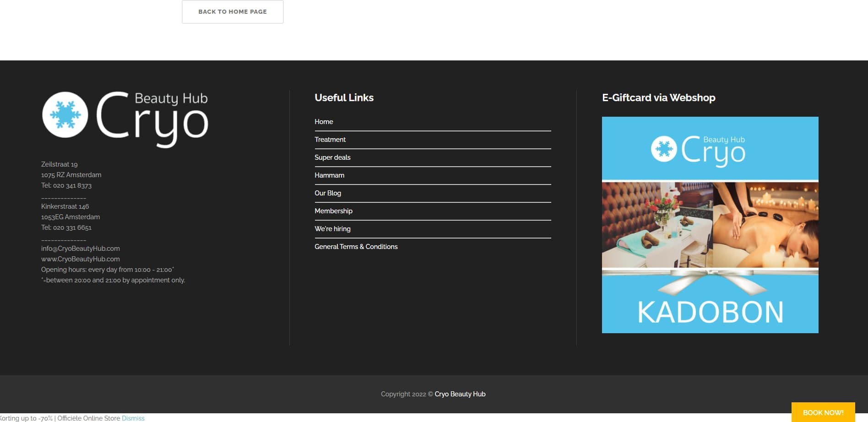Dismiss the store notice banner
868x422 pixels.
coord(133,418)
